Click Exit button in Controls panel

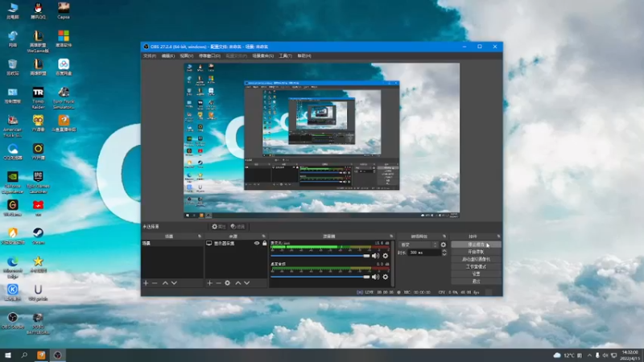tap(476, 281)
